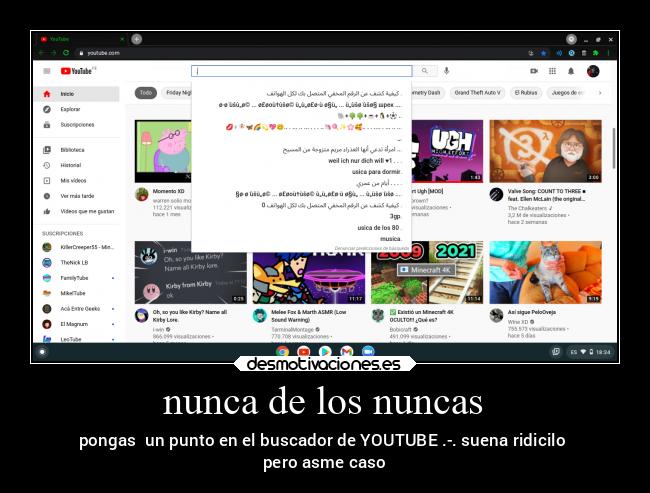Click the YouTube logo
Image resolution: width=650 pixels, height=493 pixels.
tap(78, 71)
